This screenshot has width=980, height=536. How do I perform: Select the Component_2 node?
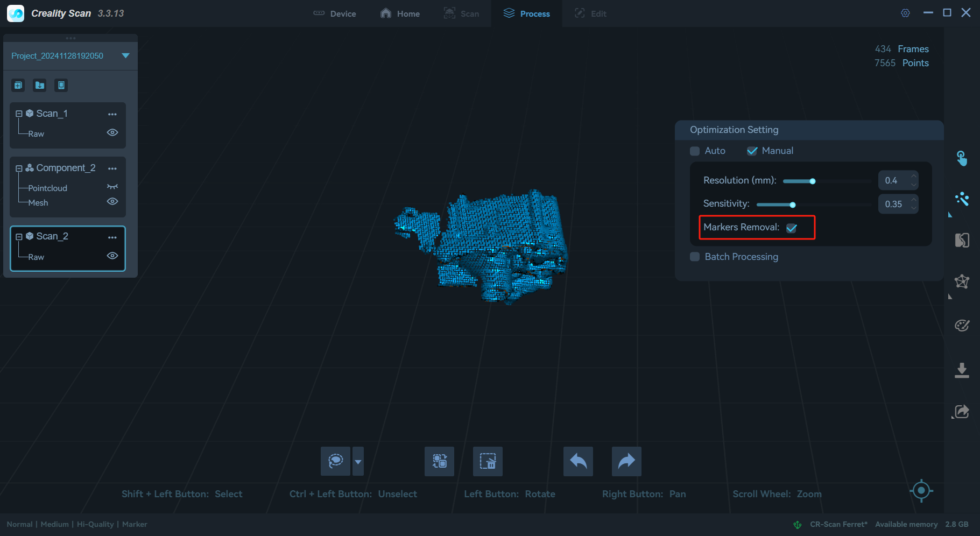(66, 168)
